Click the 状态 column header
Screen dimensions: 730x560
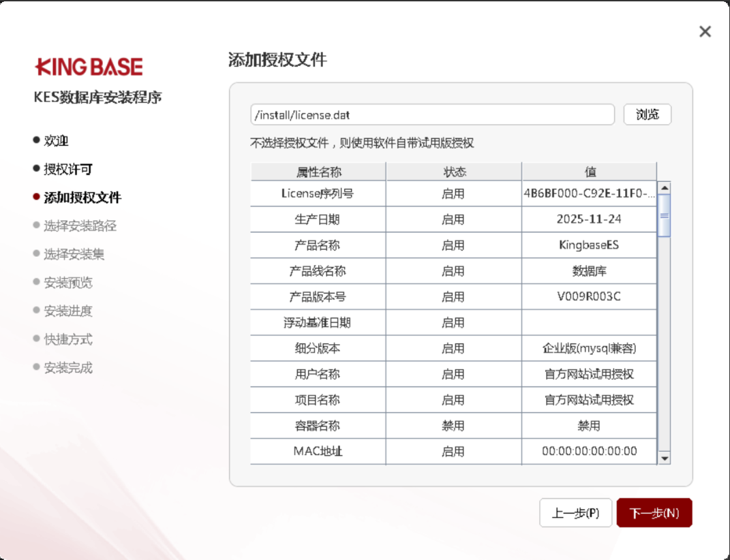(x=454, y=172)
